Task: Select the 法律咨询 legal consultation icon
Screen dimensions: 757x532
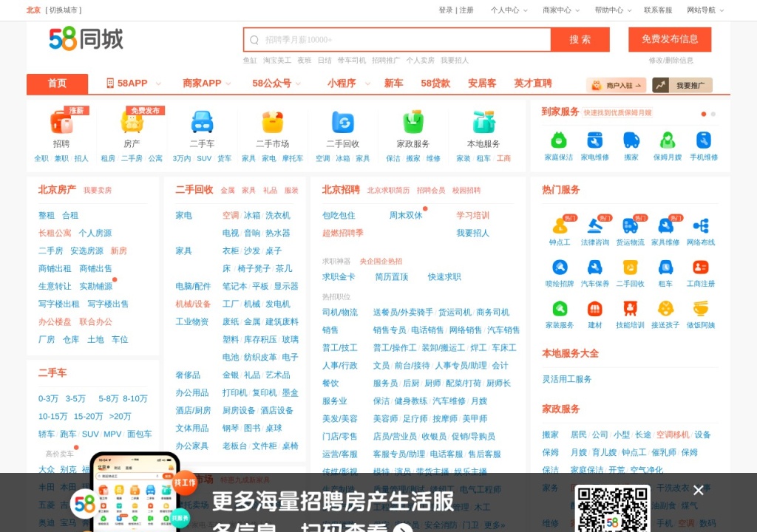Action: point(595,225)
